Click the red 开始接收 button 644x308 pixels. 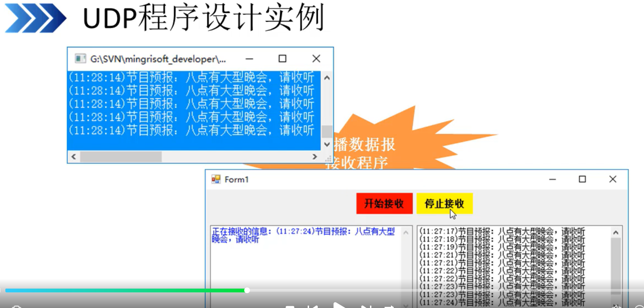[x=384, y=203]
